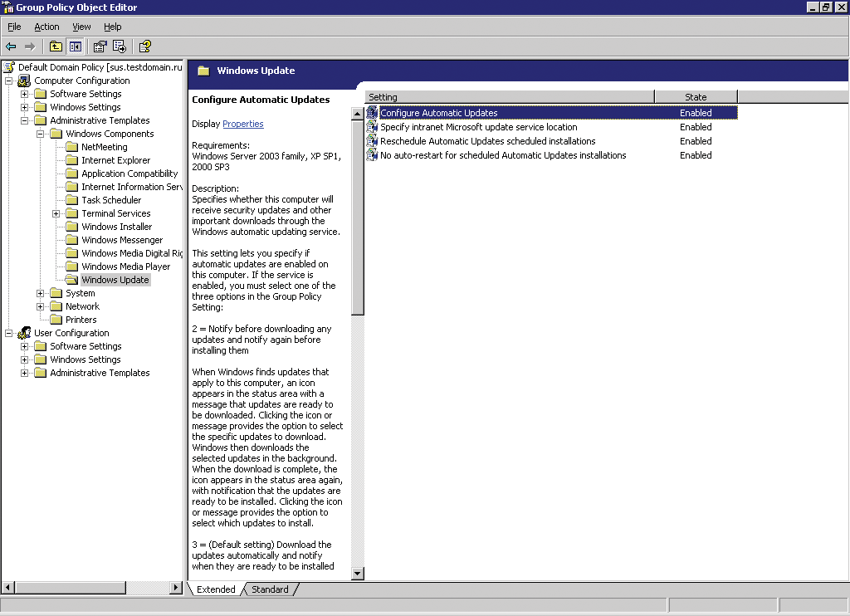Expand Software Settings under User Configuration
Screen dimensions: 850x616
click(x=24, y=346)
